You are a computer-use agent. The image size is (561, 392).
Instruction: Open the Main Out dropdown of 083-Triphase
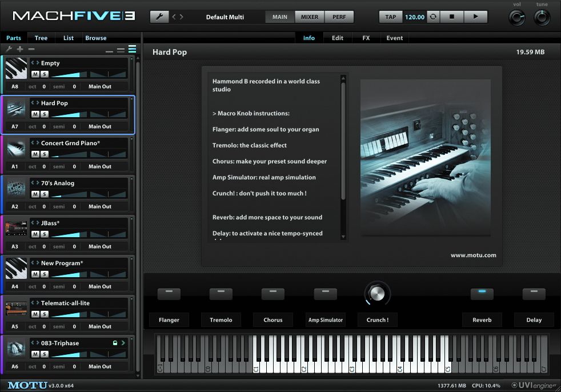[x=100, y=367]
